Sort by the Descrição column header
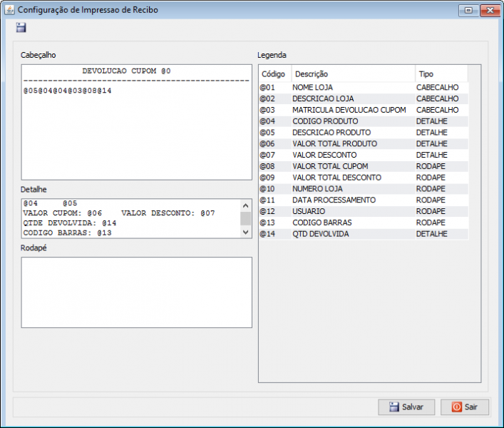This screenshot has width=504, height=428. 353,74
